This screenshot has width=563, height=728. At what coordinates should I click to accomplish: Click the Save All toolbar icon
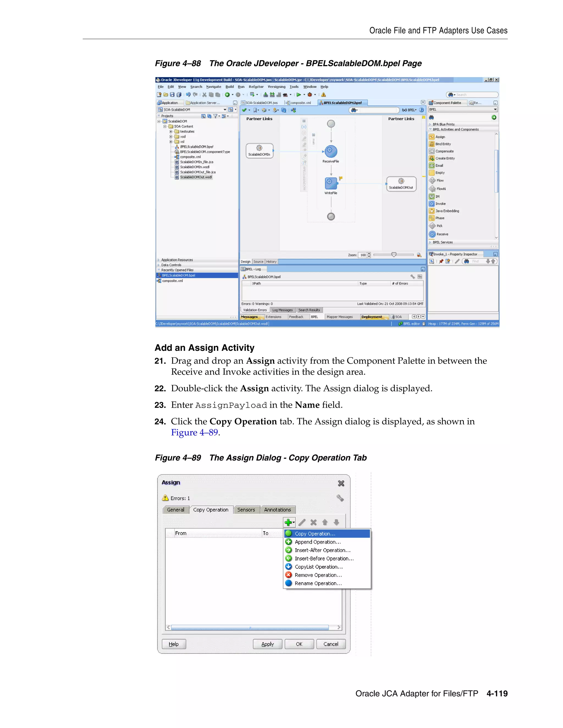click(179, 95)
